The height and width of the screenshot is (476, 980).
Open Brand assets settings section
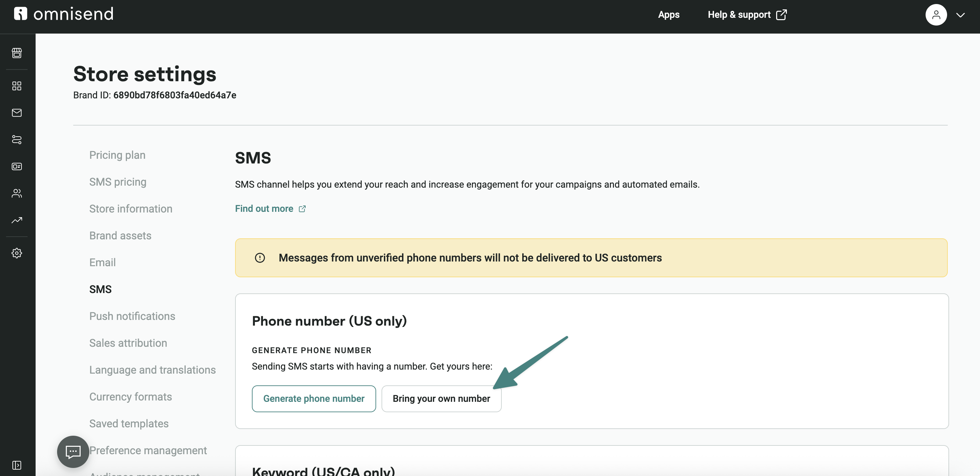[x=120, y=236]
